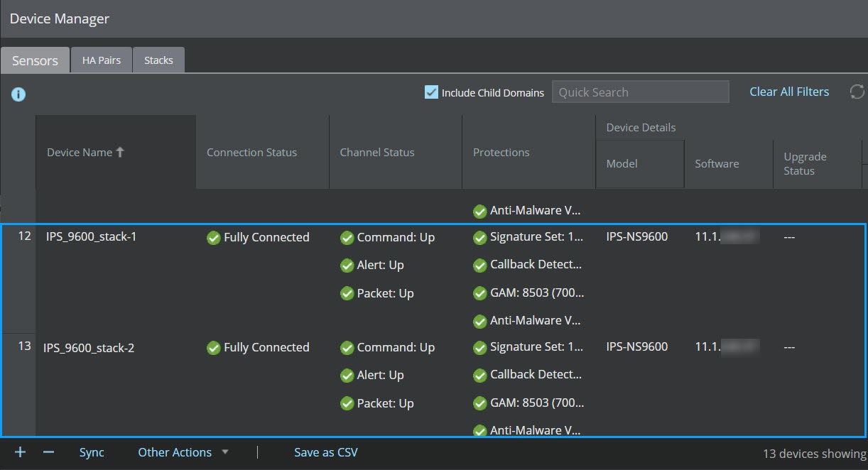Switch to Stacks tab
868x470 pixels.
point(158,60)
